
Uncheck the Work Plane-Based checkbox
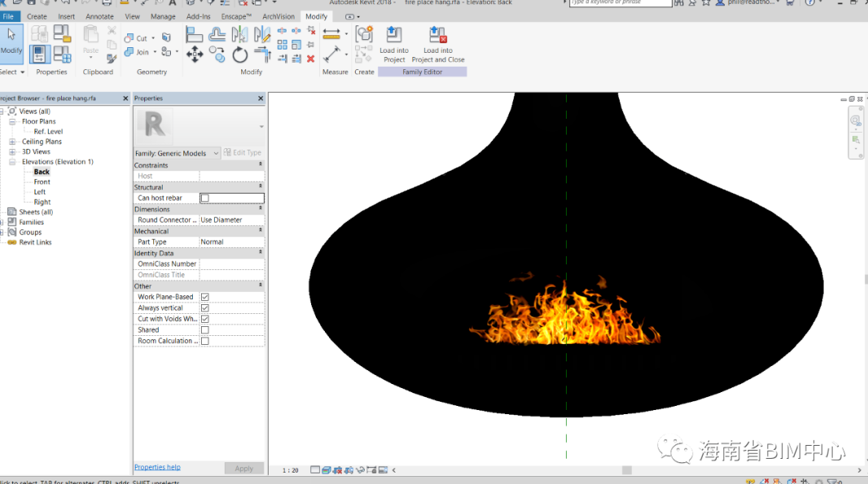[205, 297]
